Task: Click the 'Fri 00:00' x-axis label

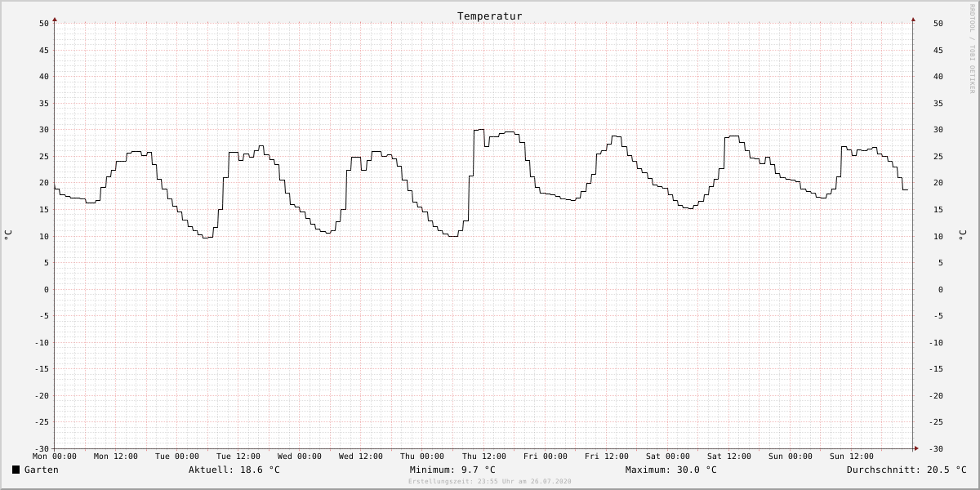Action: tap(546, 457)
